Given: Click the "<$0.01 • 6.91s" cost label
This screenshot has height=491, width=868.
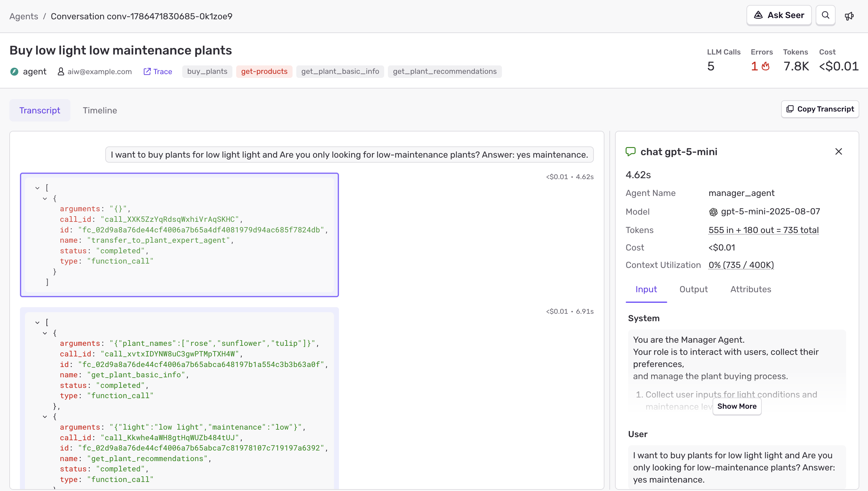Looking at the screenshot, I should point(570,311).
